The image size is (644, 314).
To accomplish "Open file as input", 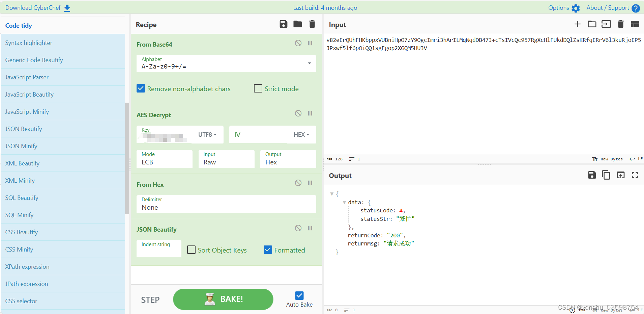I will [x=606, y=24].
